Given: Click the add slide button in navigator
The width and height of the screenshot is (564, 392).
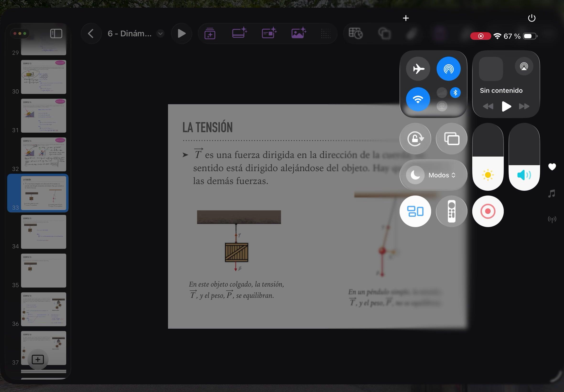Looking at the screenshot, I should [38, 359].
